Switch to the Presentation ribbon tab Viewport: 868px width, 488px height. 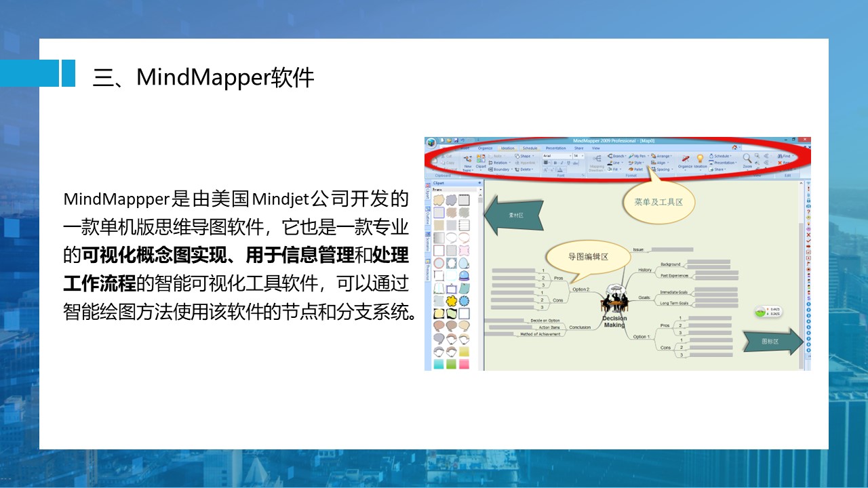(x=555, y=148)
